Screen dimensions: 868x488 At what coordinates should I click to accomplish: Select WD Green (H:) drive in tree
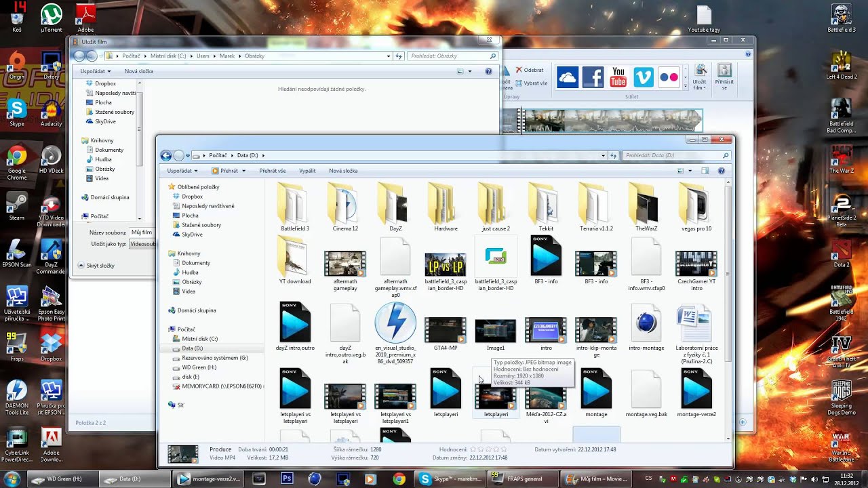[x=199, y=367]
